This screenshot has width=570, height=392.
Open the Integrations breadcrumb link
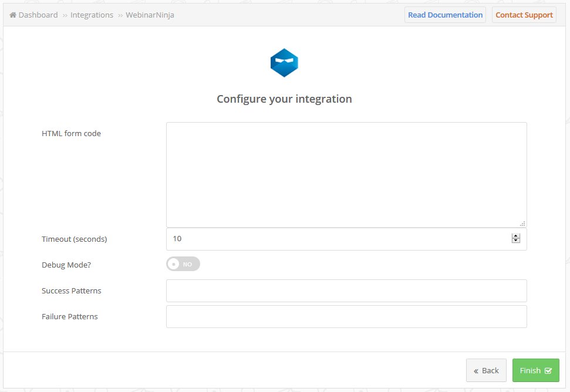pos(92,15)
